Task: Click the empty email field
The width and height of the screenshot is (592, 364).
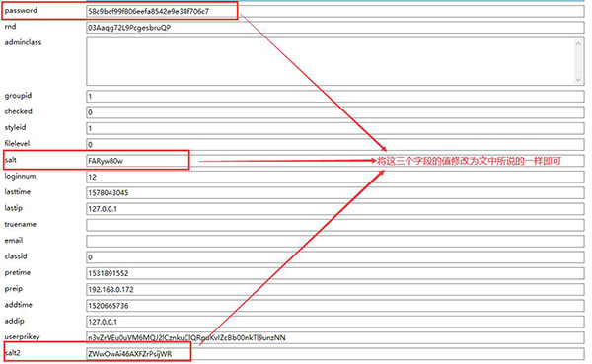Action: tap(335, 242)
